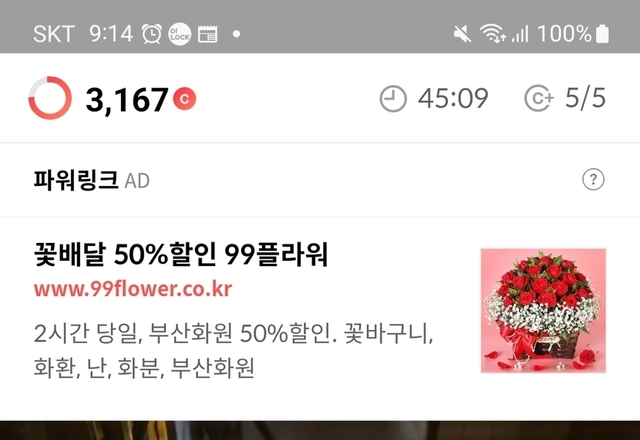
Task: Tap the Wi-Fi signal status icon
Action: point(493,33)
